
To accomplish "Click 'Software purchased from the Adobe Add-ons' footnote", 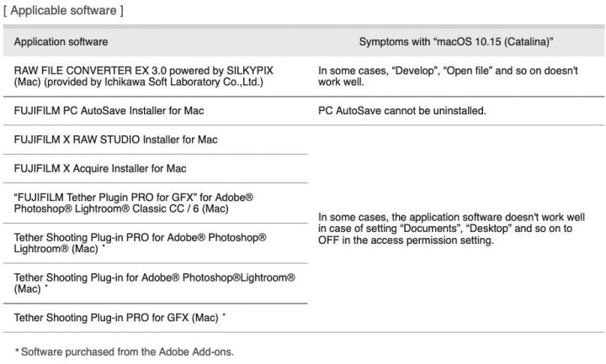I will (x=125, y=352).
